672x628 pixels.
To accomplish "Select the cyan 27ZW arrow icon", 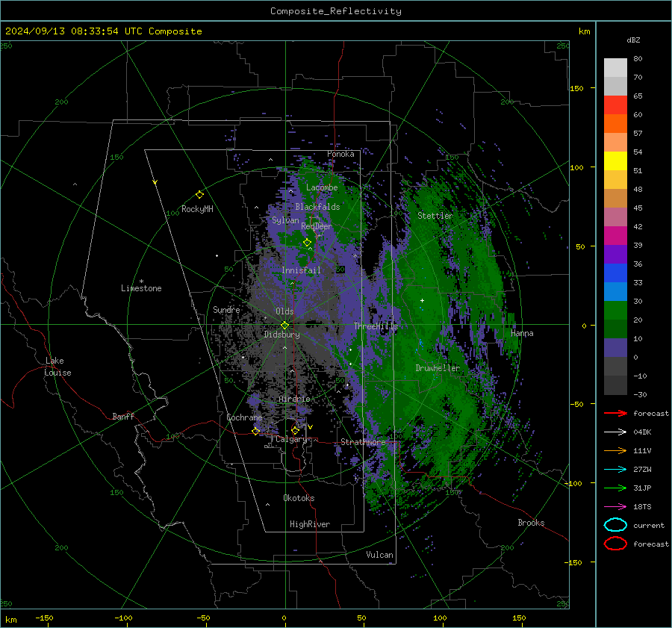I will [615, 470].
